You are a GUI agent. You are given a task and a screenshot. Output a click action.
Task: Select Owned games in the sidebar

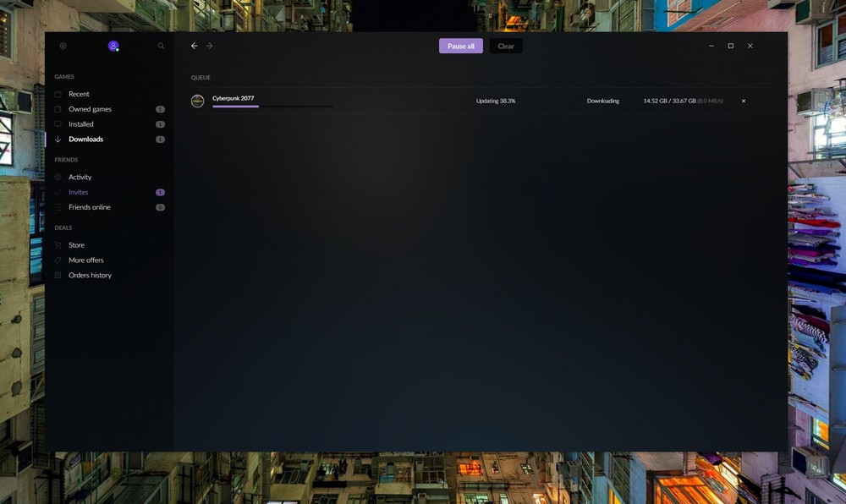pyautogui.click(x=90, y=109)
